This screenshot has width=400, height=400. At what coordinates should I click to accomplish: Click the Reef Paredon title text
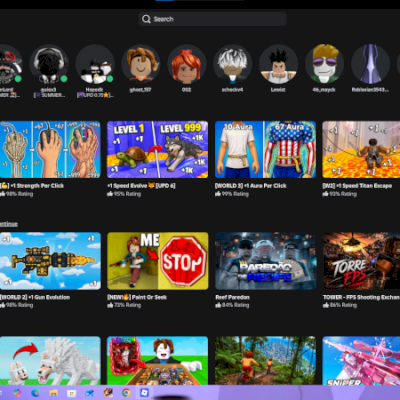(x=232, y=297)
